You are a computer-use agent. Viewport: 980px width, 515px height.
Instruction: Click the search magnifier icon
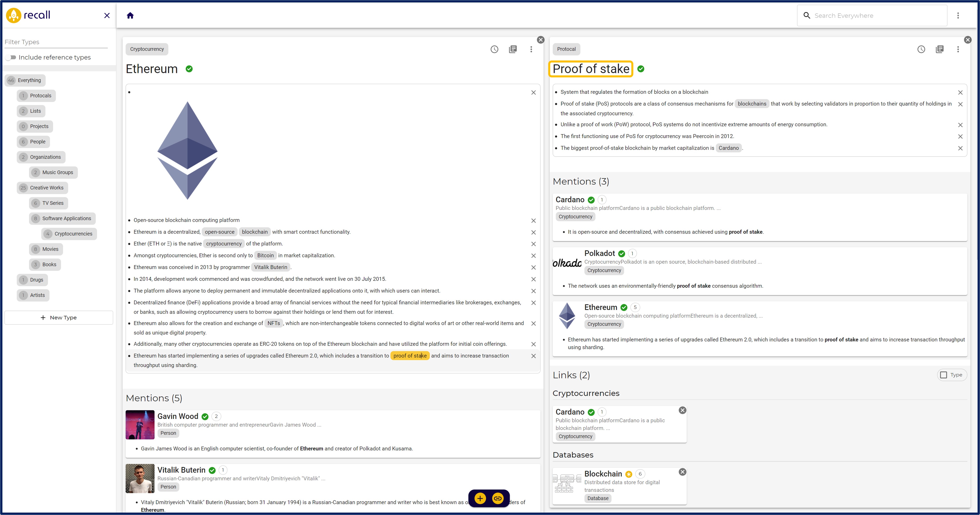tap(806, 16)
